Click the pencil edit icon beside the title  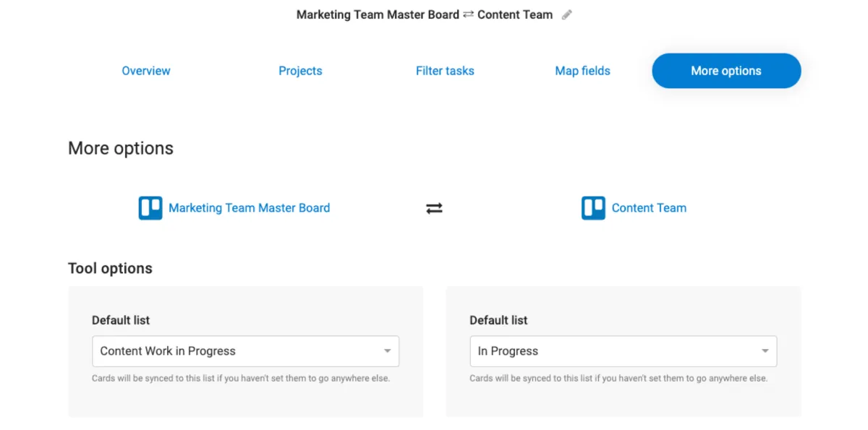[567, 14]
